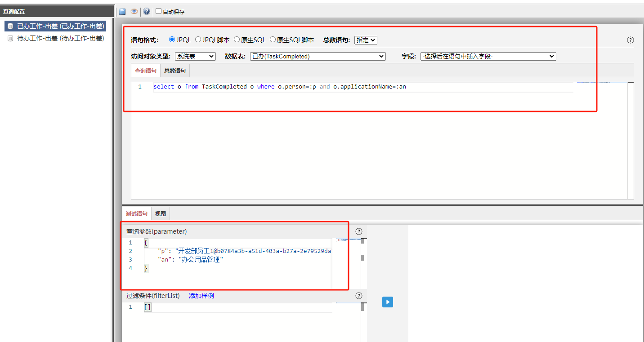Click the 查询配置 panel header
This screenshot has height=342, width=644.
pos(57,11)
